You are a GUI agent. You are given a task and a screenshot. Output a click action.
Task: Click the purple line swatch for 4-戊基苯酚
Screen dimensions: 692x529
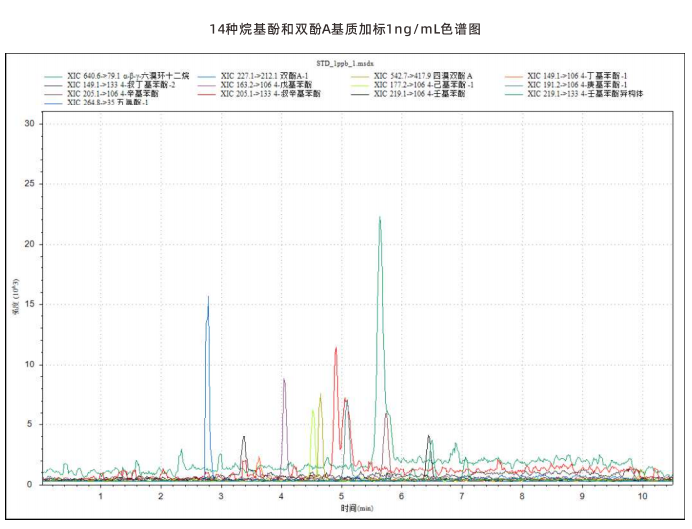click(x=207, y=85)
